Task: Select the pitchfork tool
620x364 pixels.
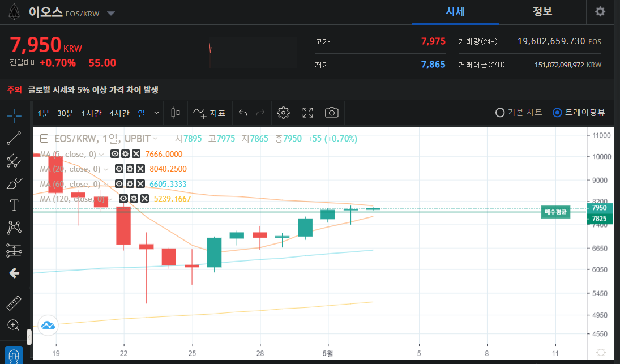Action: pos(14,160)
